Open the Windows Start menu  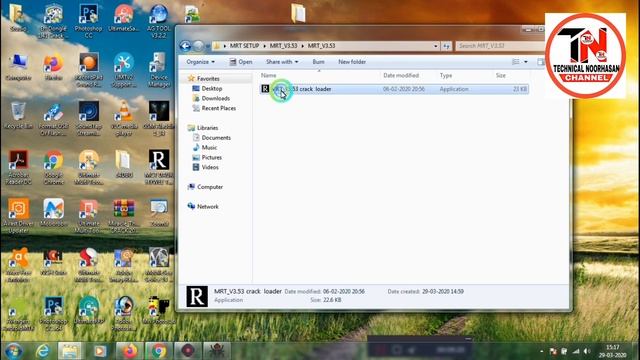14,351
